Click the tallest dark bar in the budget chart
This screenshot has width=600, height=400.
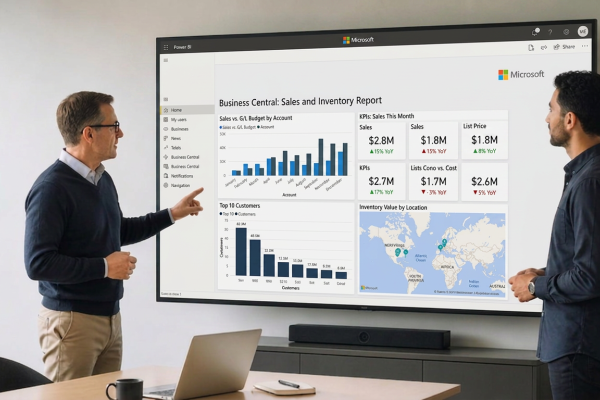pyautogui.click(x=321, y=157)
